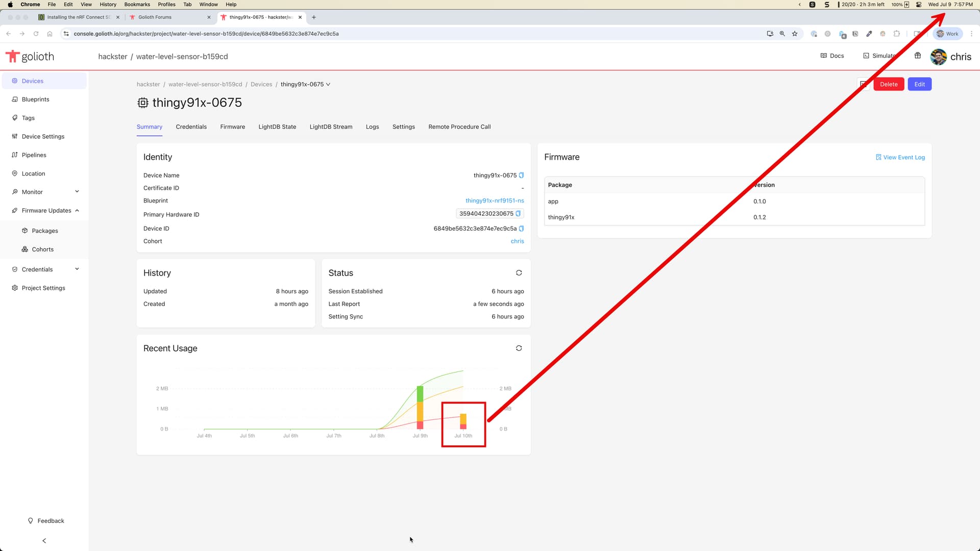
Task: Switch to the Logs tab
Action: point(373,127)
